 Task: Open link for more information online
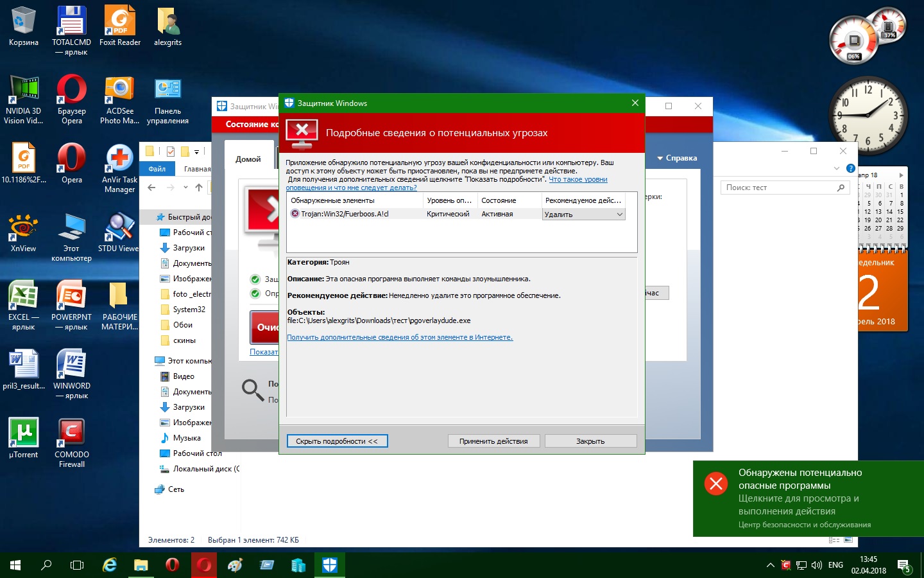pos(400,337)
